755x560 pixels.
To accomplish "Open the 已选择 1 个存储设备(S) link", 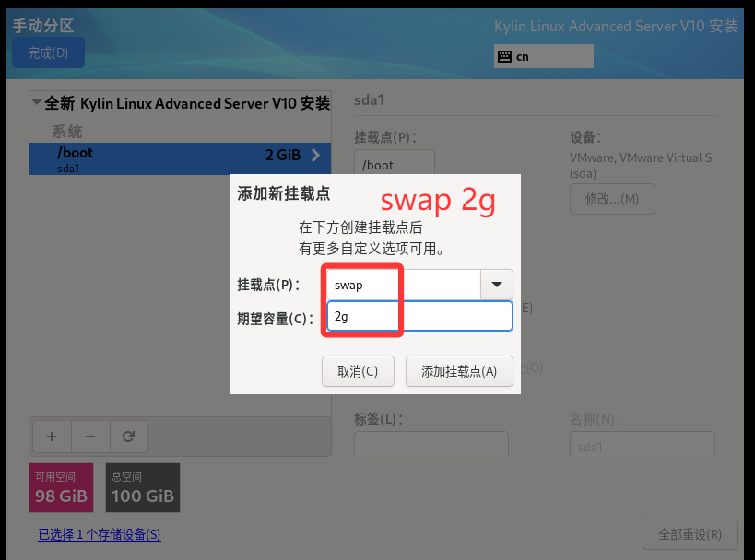I will (x=99, y=534).
